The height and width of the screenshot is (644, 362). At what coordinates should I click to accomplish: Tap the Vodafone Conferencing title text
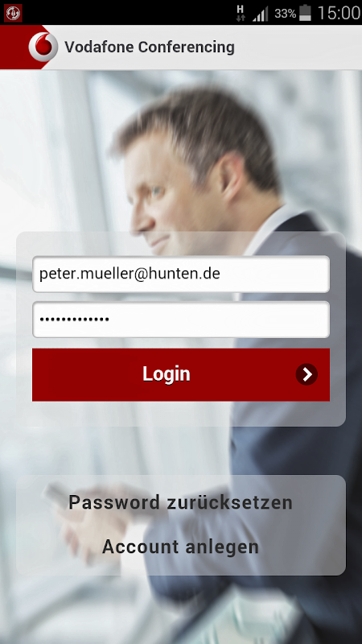(x=150, y=47)
